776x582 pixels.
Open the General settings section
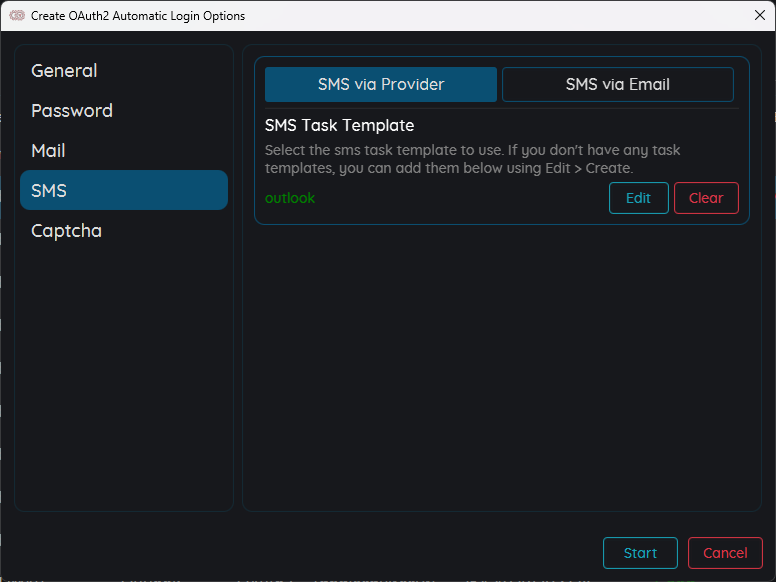point(64,71)
